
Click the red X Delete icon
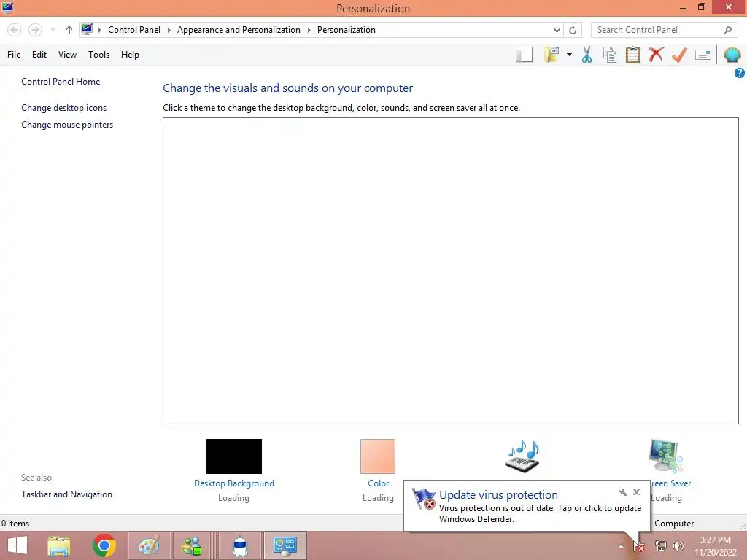[656, 55]
